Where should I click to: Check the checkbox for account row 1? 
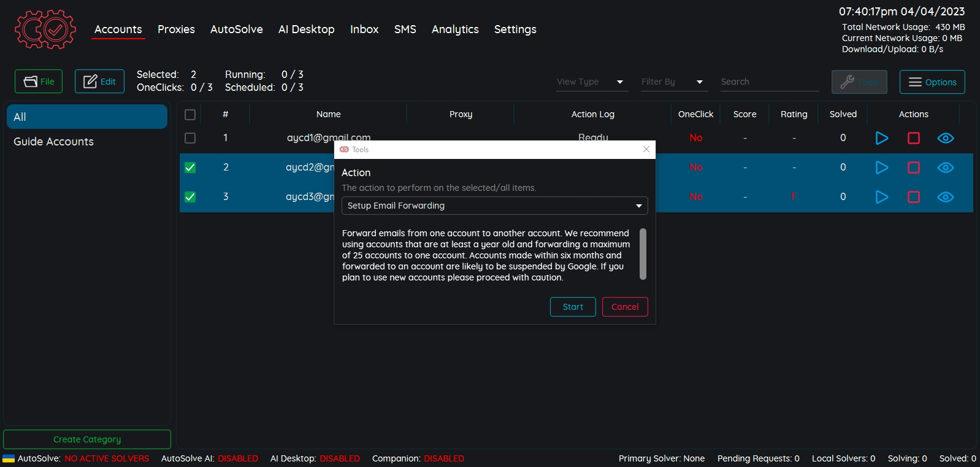tap(190, 138)
